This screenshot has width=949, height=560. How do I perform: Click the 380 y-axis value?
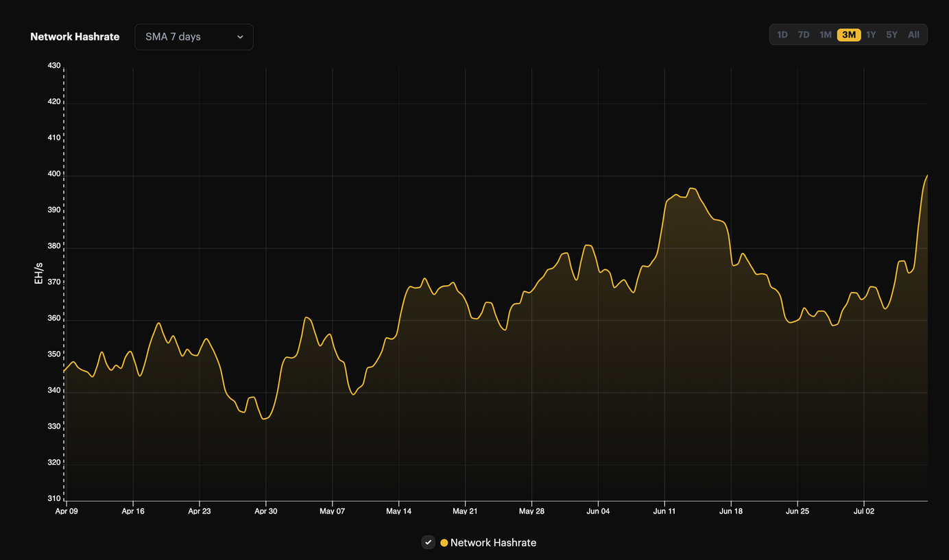click(x=53, y=246)
